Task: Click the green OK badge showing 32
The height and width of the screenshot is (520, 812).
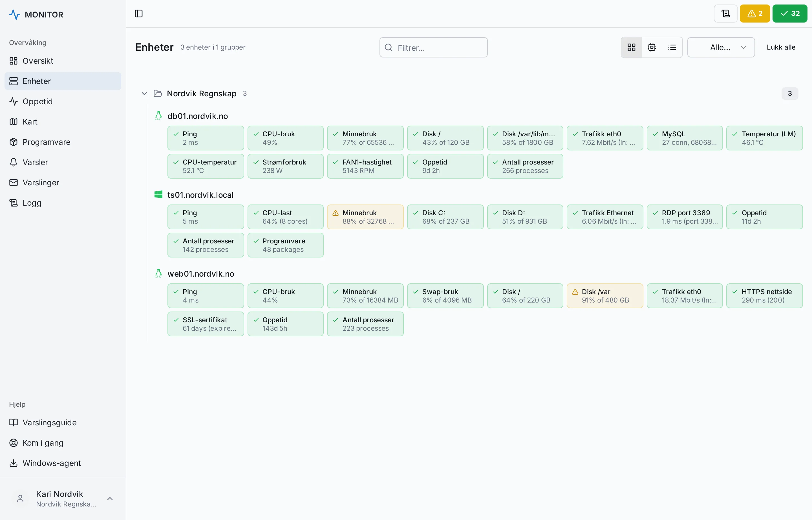Action: 790,14
